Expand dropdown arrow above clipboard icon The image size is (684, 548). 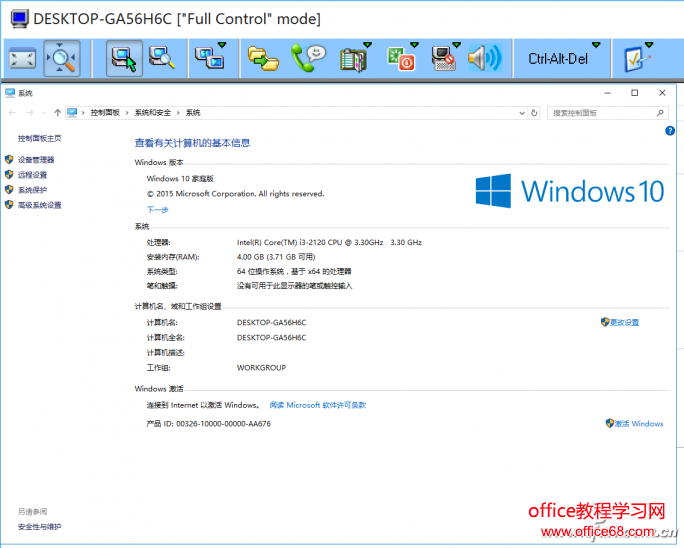[367, 45]
